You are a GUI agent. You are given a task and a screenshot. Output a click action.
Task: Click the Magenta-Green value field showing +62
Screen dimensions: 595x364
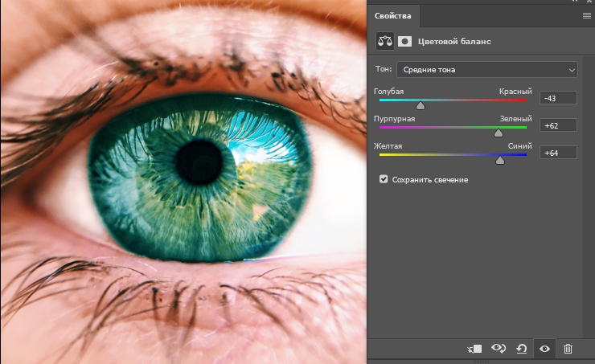[558, 125]
